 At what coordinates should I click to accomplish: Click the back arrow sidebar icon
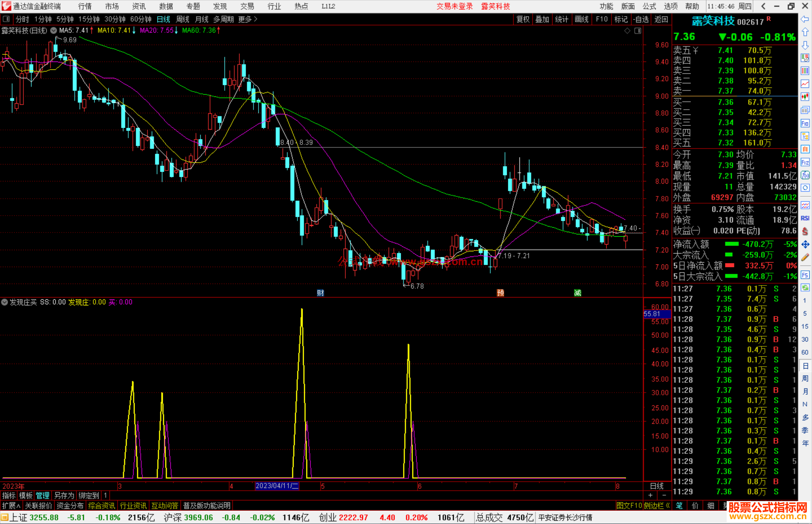coord(805,19)
